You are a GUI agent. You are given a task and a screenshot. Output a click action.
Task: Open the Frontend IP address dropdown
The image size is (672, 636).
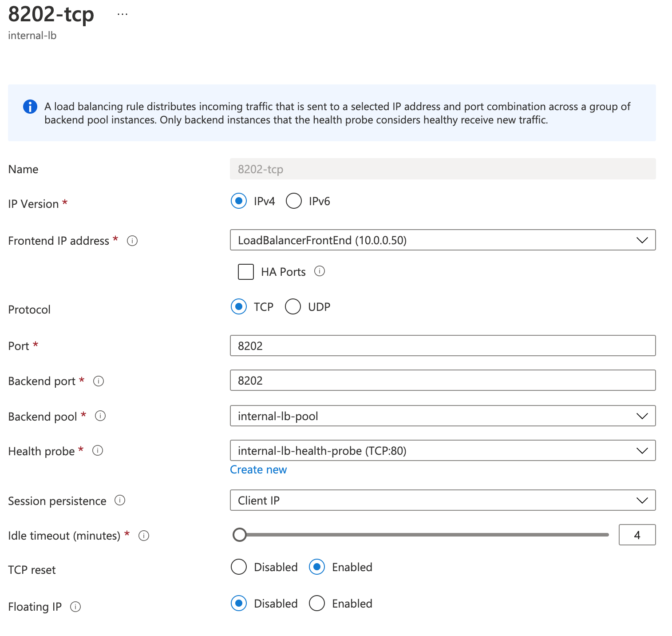(443, 240)
